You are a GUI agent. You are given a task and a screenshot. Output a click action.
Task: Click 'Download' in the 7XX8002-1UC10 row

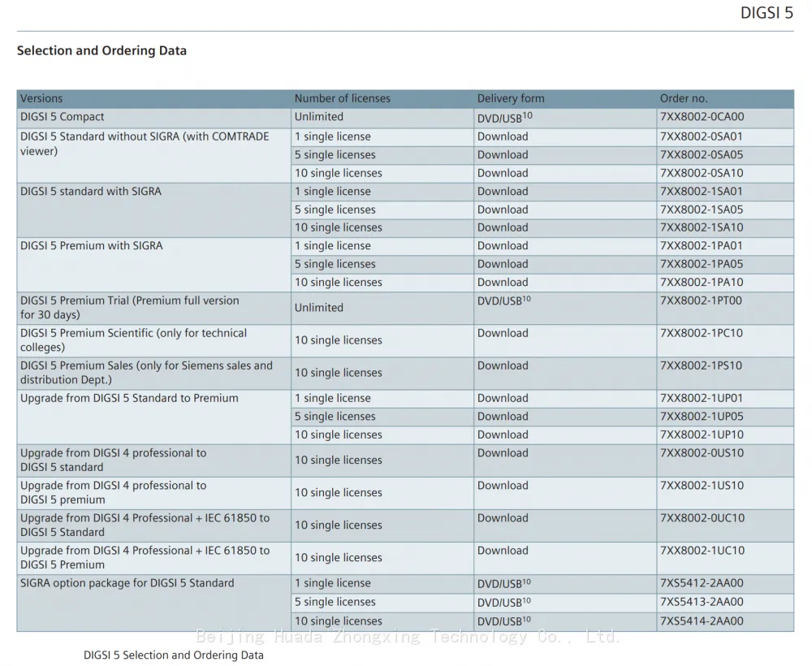[x=503, y=551]
